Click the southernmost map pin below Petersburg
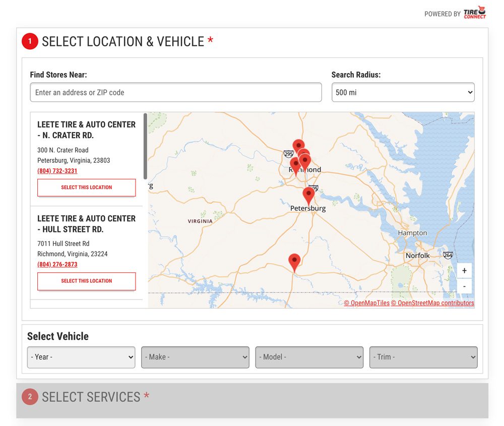 pos(294,262)
